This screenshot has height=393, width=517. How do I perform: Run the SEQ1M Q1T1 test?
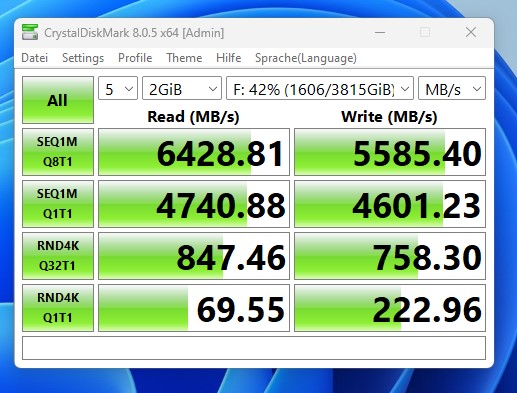58,204
